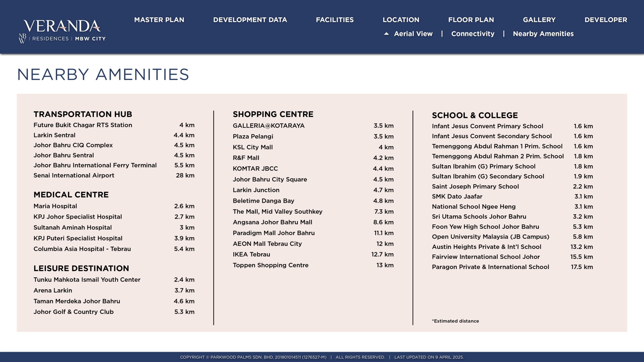Open the Development Data menu
This screenshot has width=644, height=362.
(x=250, y=20)
